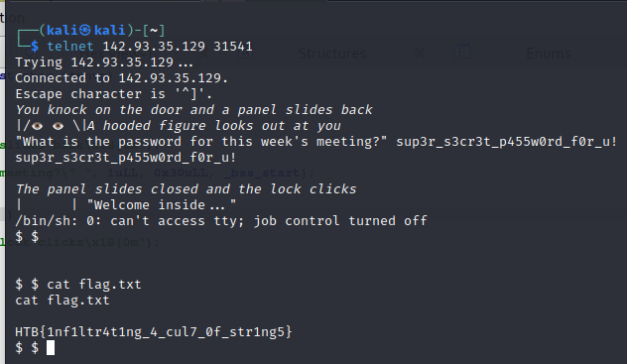Image resolution: width=627 pixels, height=364 pixels.
Task: Click the port number 31541
Action: (x=233, y=47)
